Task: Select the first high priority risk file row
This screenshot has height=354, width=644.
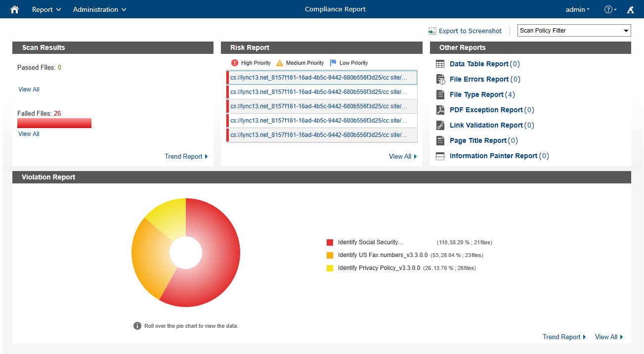Action: click(322, 78)
